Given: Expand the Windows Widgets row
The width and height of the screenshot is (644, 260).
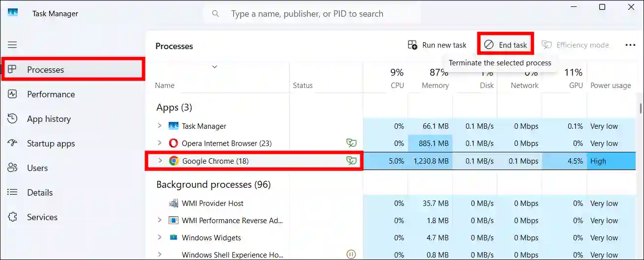Looking at the screenshot, I should coord(159,237).
